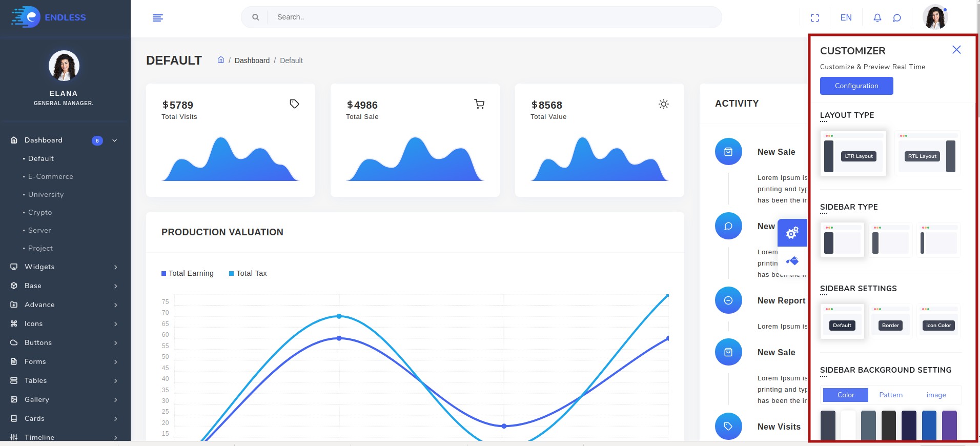Enter fullscreen with the maximize icon
Viewport: 980px width, 446px height.
(x=815, y=18)
